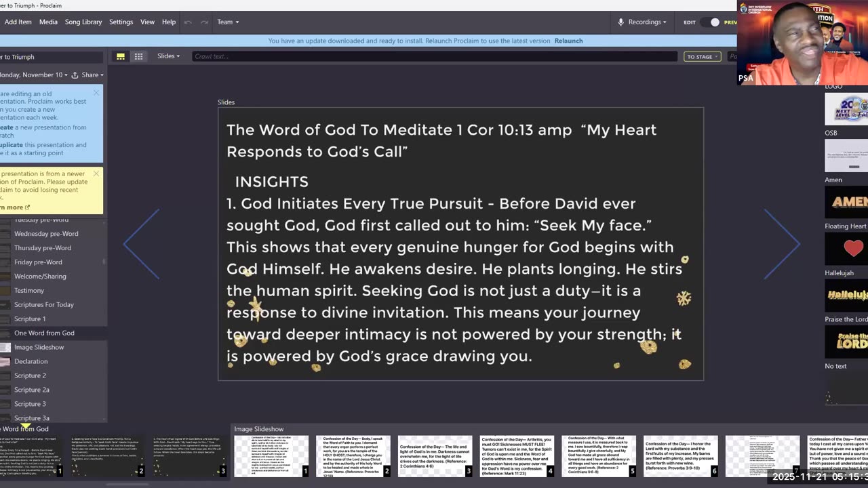Click the undo arrow icon

point(188,22)
